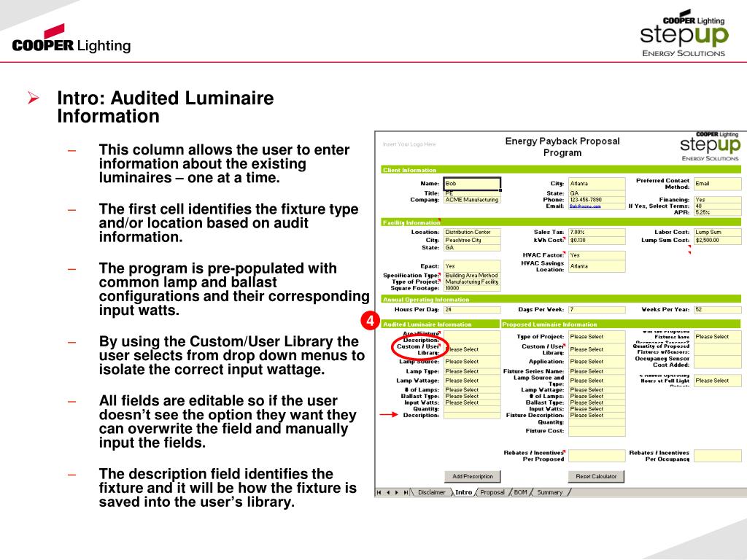Click client City field showing Atlanta

pyautogui.click(x=597, y=183)
